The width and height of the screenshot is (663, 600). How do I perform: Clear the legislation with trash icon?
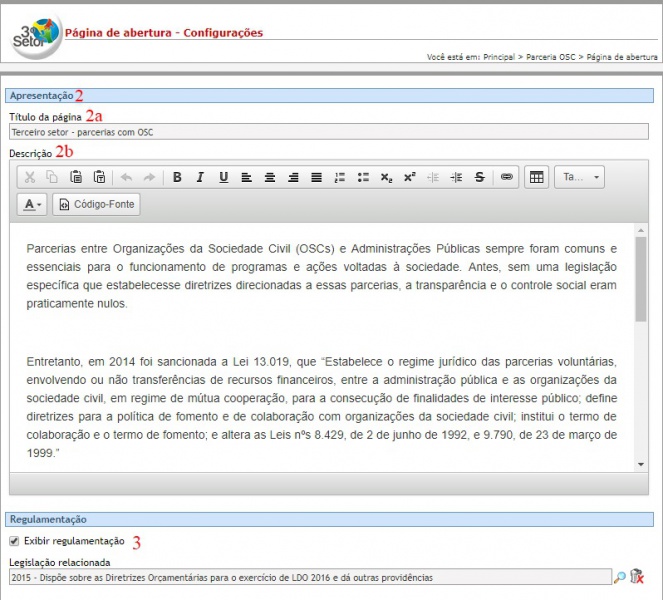click(637, 576)
